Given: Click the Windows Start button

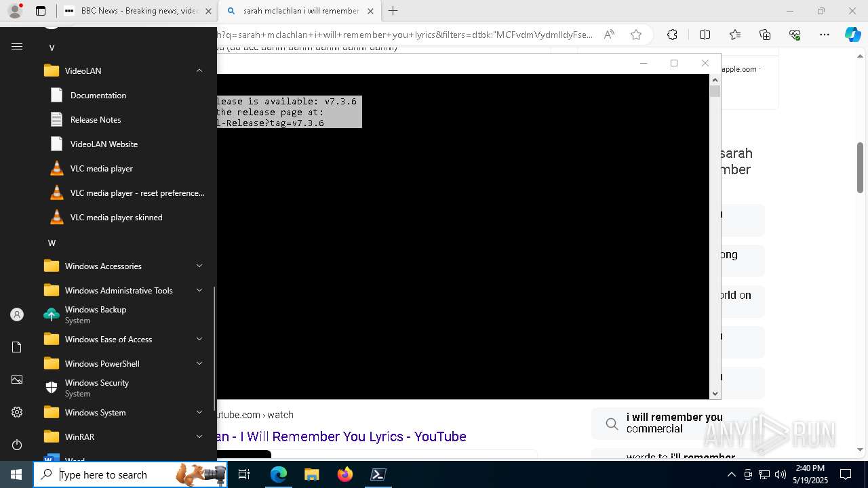Looking at the screenshot, I should (16, 474).
